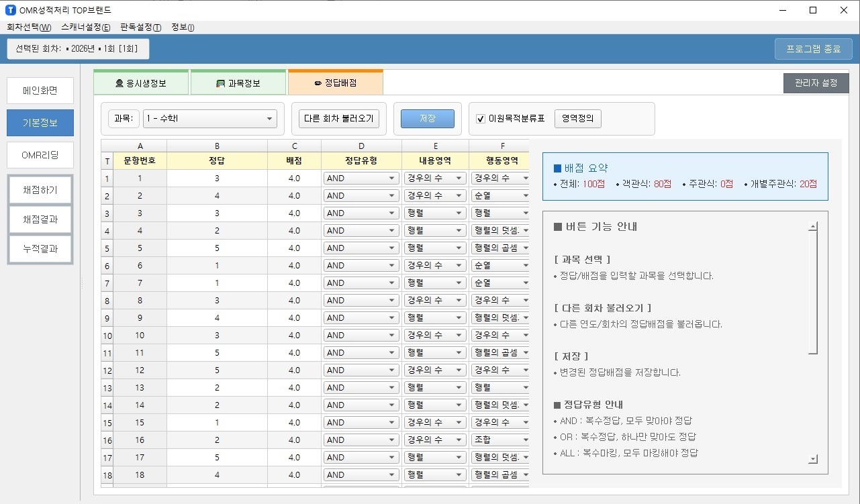Open row 2 내용영역 경우의 수 dropdown

pos(434,196)
